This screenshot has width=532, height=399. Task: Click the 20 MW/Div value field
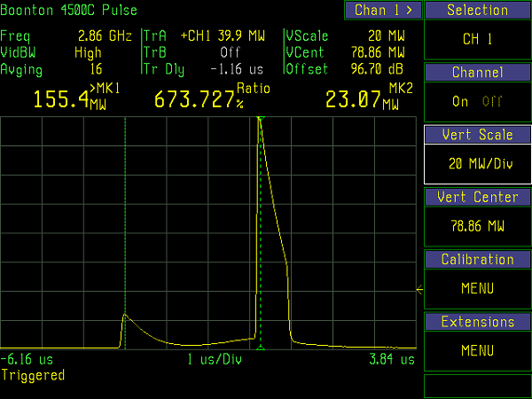(x=477, y=164)
